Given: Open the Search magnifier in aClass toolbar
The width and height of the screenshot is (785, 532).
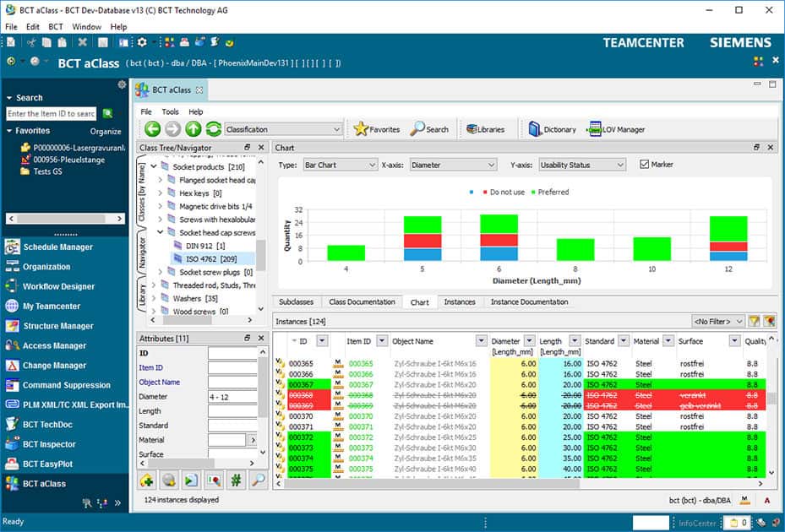Looking at the screenshot, I should [x=429, y=129].
